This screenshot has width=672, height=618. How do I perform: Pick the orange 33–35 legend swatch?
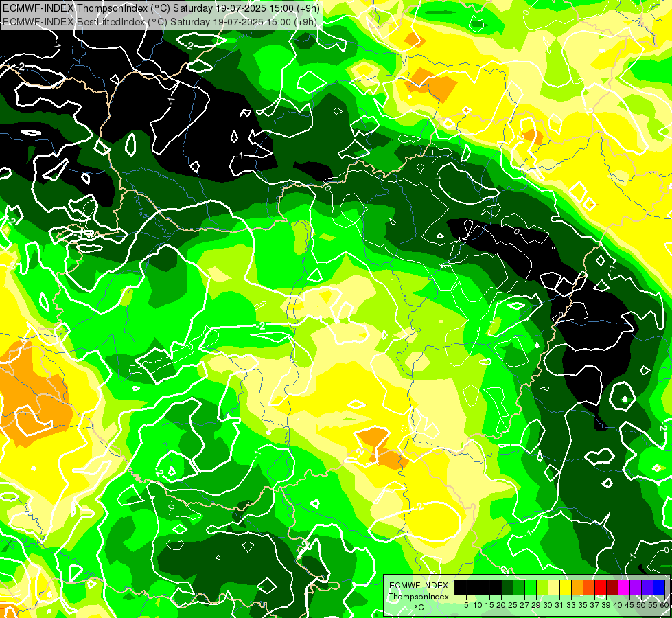577,587
